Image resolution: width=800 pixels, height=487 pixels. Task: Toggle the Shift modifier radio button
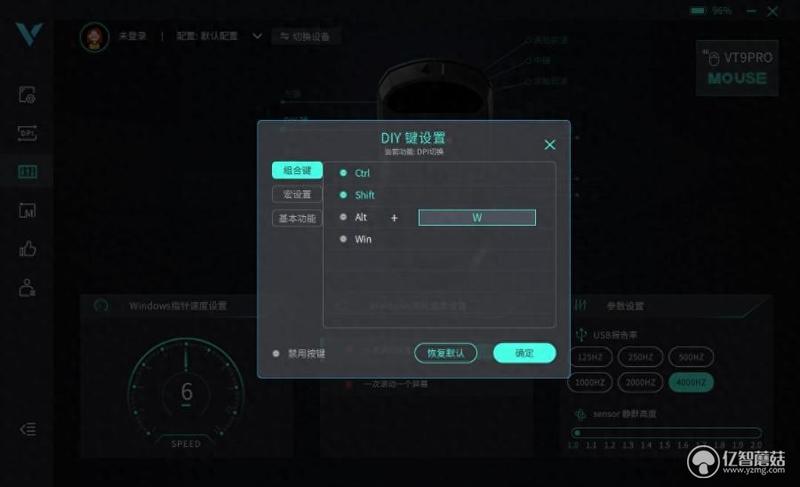(x=343, y=195)
